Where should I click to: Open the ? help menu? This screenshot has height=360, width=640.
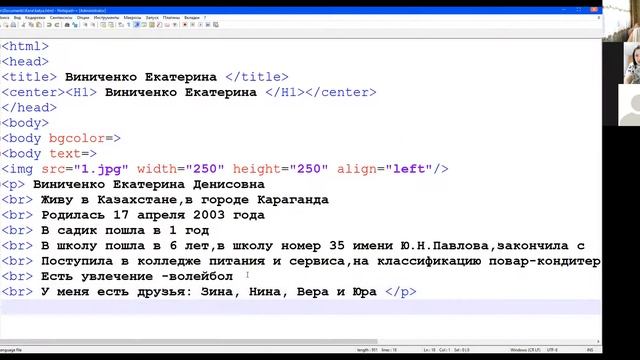(205, 18)
